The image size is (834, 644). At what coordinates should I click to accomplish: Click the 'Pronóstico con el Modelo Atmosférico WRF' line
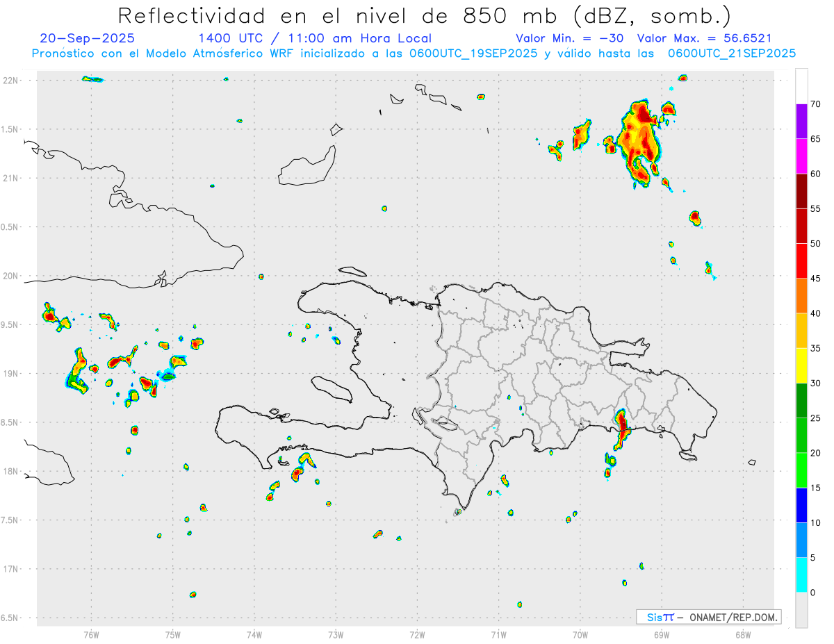[414, 53]
